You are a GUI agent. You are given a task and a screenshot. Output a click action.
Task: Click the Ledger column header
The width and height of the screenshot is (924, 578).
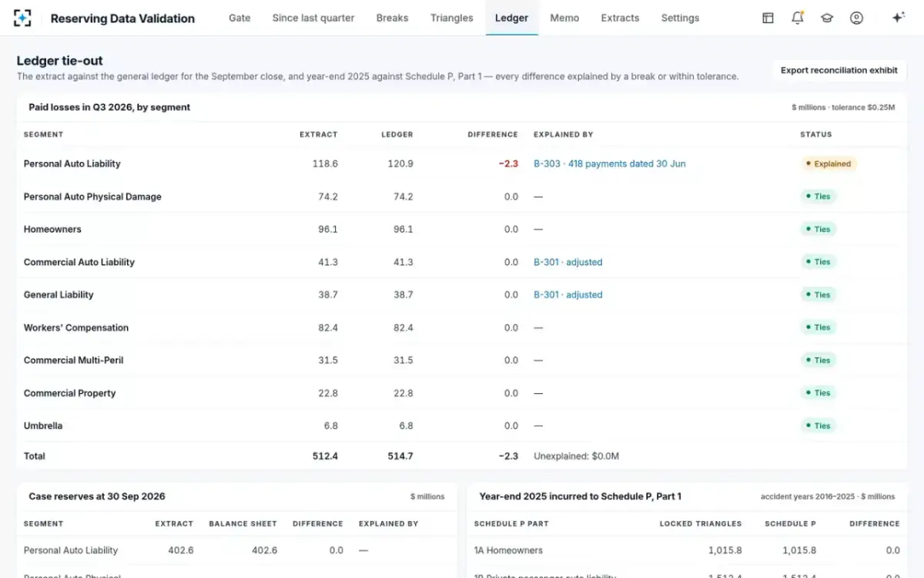click(397, 135)
